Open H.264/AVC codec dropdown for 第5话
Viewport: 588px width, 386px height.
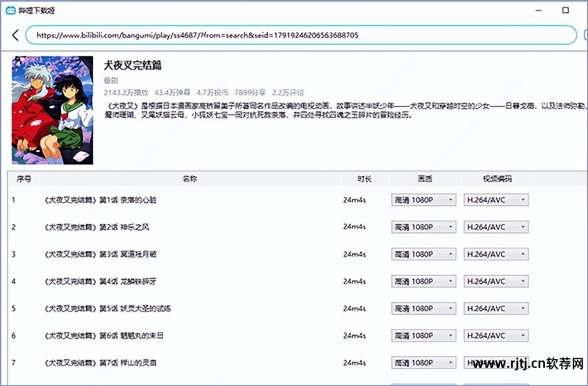point(496,309)
